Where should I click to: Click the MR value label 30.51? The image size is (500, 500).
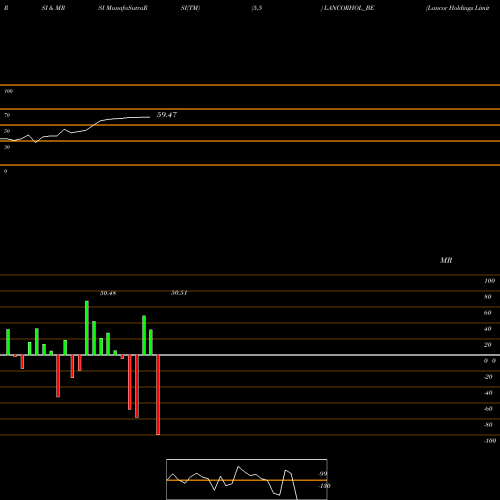179,293
